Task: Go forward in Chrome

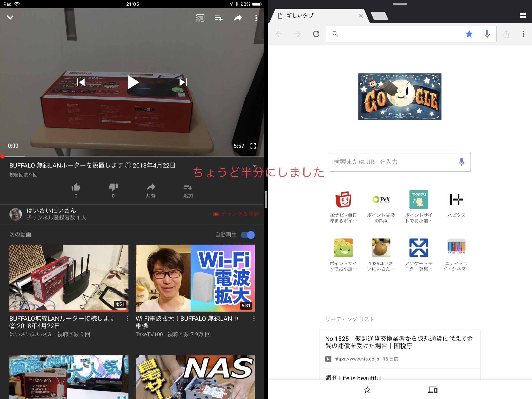Action: [x=298, y=34]
